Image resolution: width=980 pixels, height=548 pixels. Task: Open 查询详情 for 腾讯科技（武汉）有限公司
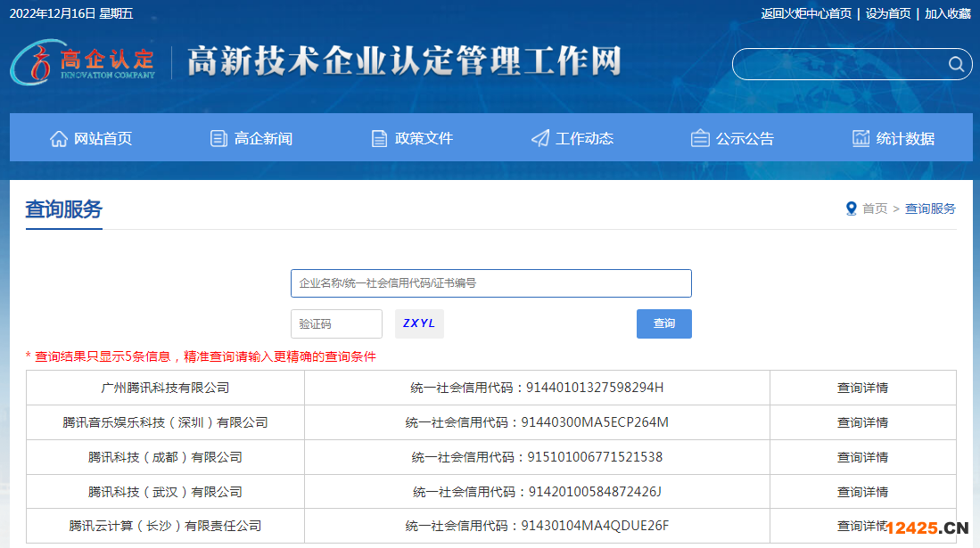click(862, 493)
